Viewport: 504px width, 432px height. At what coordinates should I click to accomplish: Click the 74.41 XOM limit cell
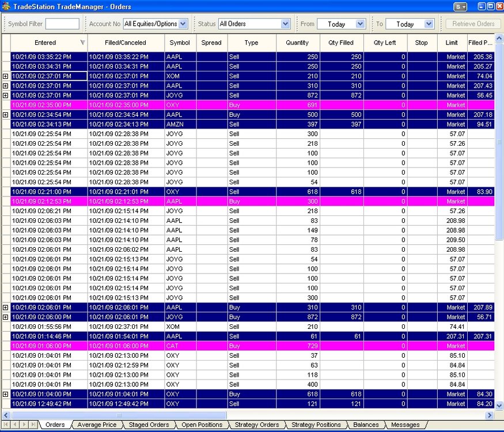(452, 327)
